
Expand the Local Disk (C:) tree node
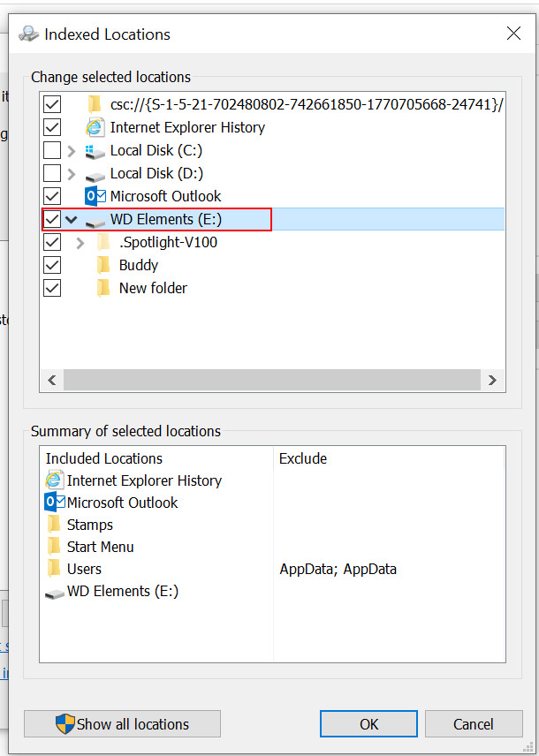pyautogui.click(x=72, y=151)
